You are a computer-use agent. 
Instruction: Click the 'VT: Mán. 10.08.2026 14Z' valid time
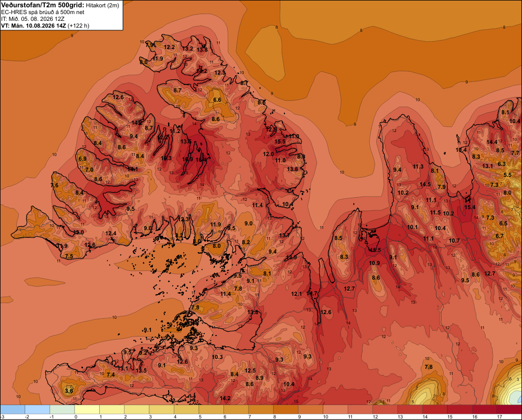pos(33,26)
